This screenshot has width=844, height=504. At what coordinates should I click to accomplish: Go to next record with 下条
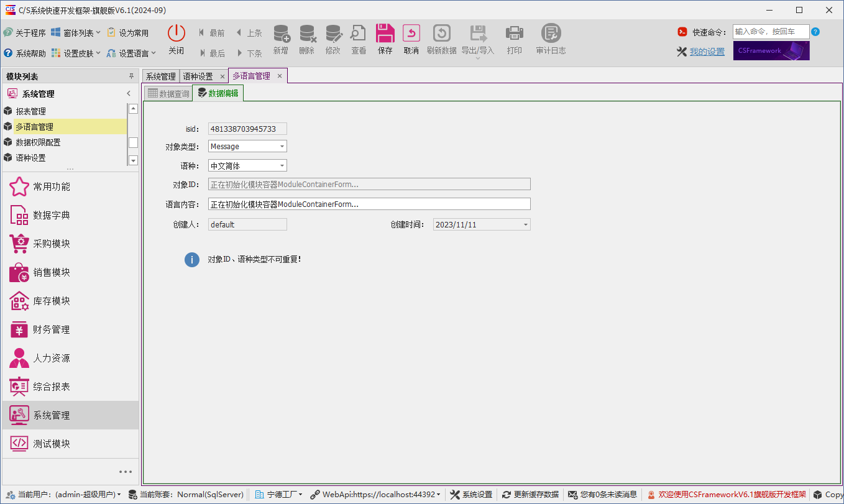[x=249, y=53]
